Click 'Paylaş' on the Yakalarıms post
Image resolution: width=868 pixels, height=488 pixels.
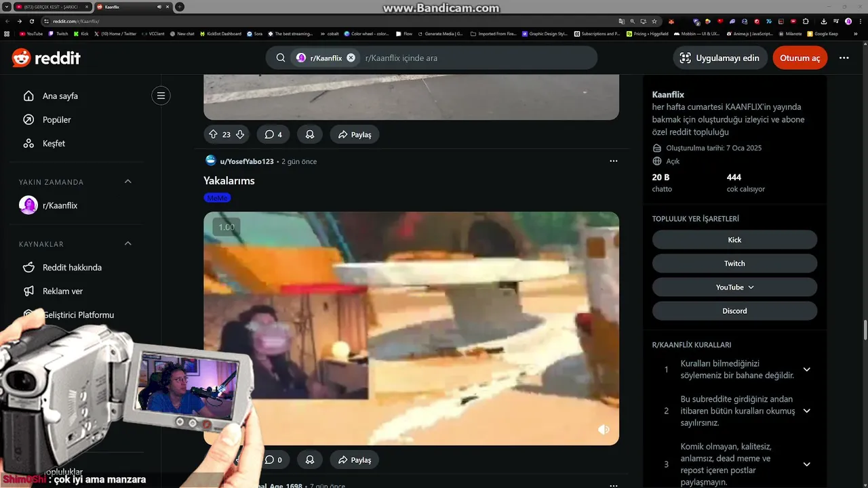(355, 460)
